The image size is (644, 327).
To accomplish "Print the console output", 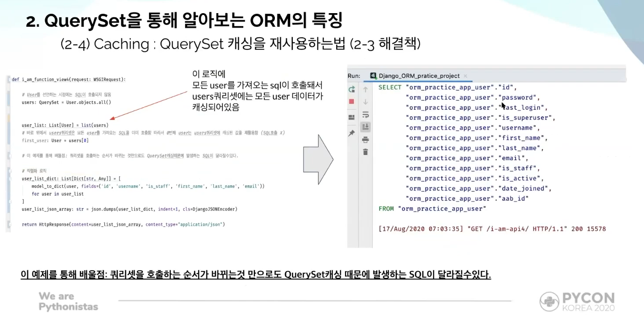I will point(365,138).
